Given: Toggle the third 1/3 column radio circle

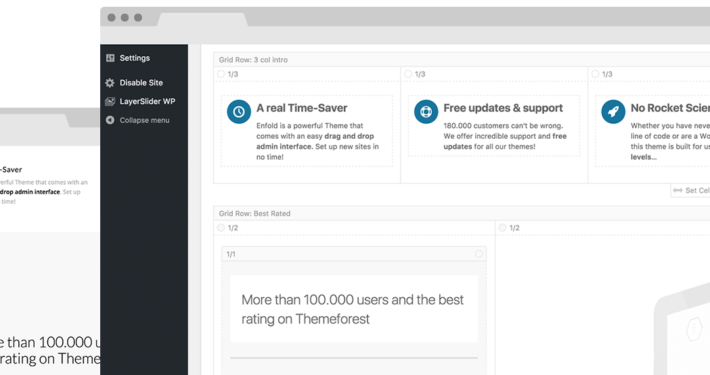Looking at the screenshot, I should click(x=595, y=74).
